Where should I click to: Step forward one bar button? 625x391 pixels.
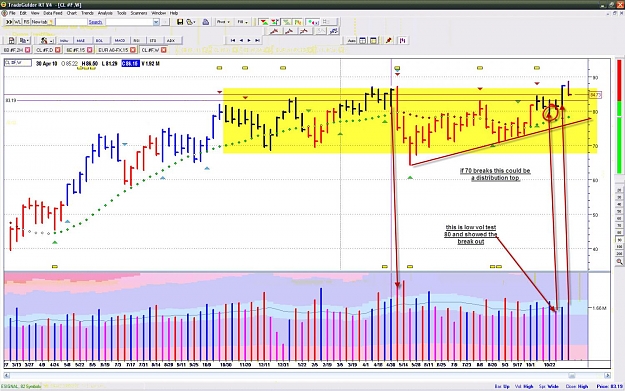tap(249, 40)
